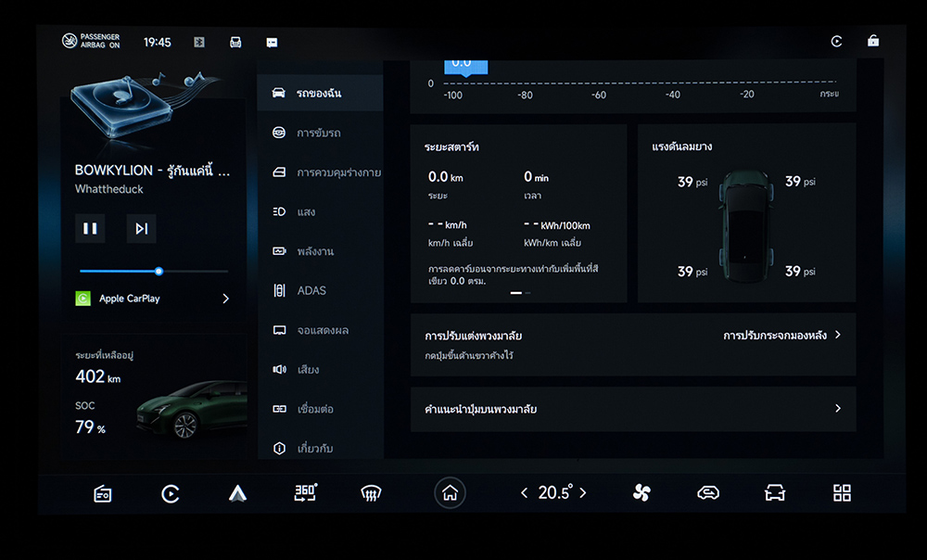Open the 360° camera view
The height and width of the screenshot is (560, 927).
305,492
